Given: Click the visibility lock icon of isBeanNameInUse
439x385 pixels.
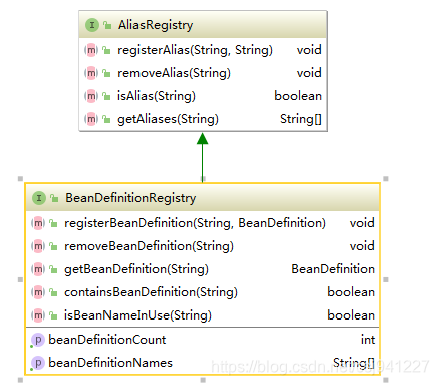Looking at the screenshot, I should [x=53, y=315].
